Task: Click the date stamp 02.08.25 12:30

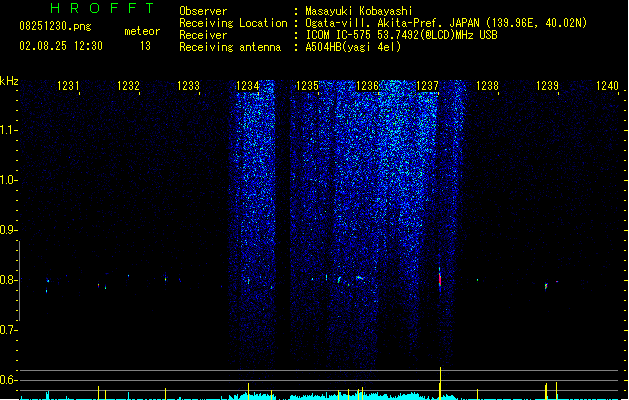Action: [61, 46]
